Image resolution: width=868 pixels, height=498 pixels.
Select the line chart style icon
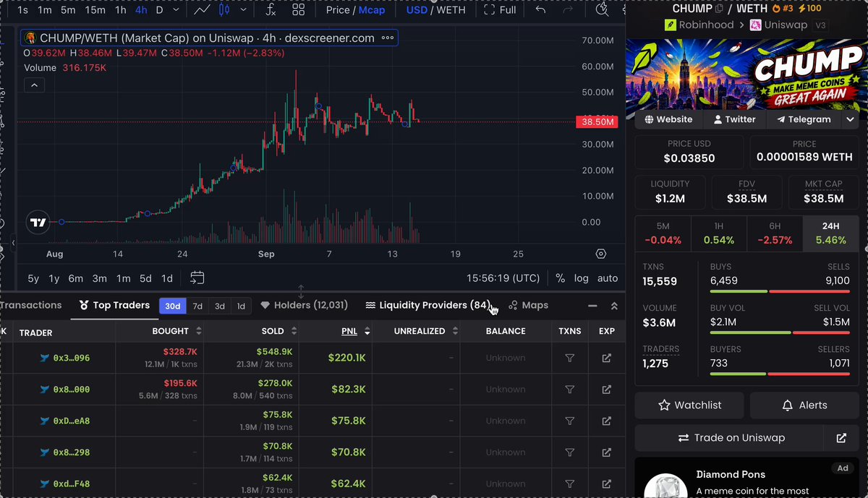pos(203,10)
